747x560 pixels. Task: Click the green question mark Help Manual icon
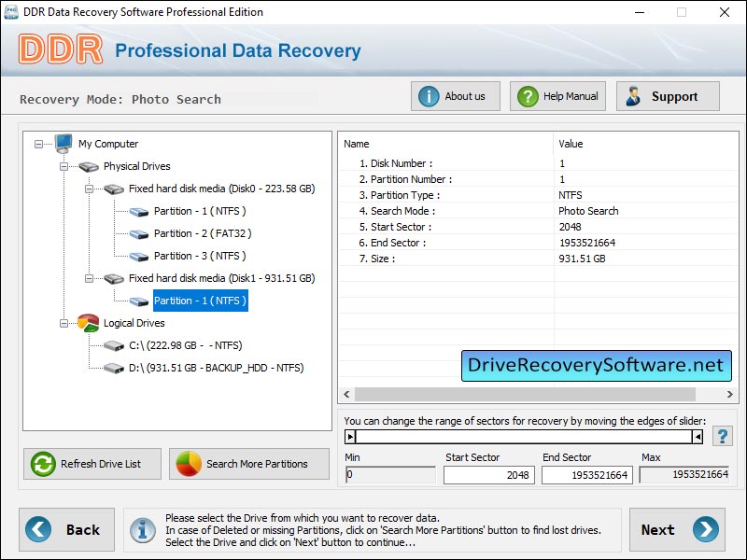tap(528, 97)
